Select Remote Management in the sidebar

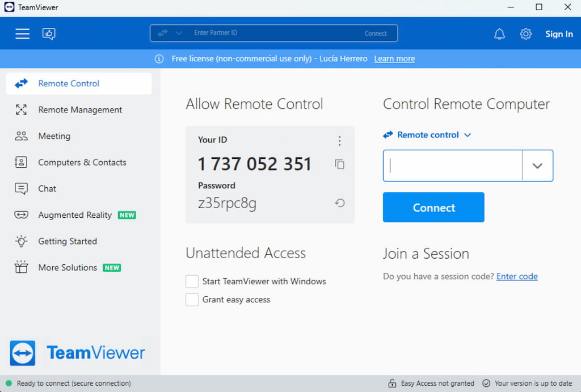click(x=79, y=109)
